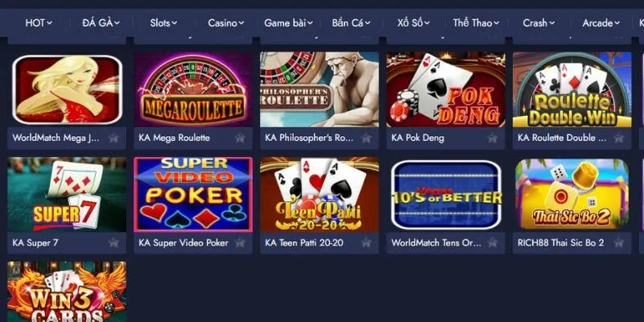Open the Megaroulette game thumbnail
The width and height of the screenshot is (644, 322).
193,89
